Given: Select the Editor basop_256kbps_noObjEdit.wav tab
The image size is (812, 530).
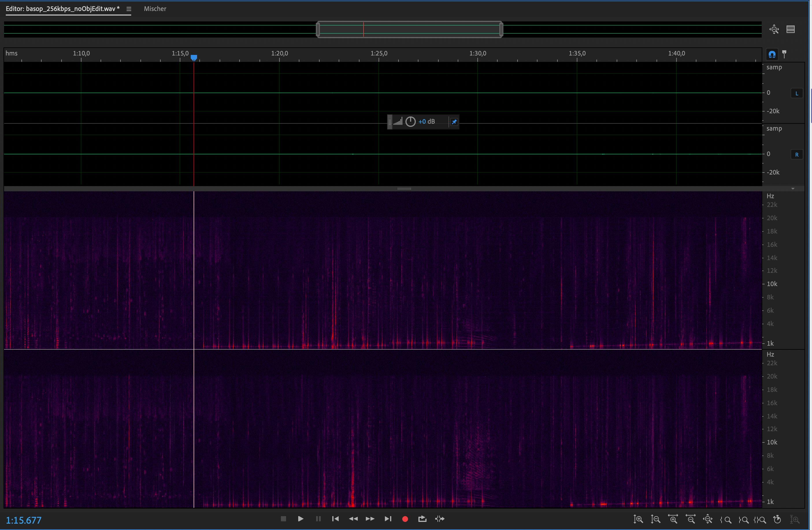Looking at the screenshot, I should [62, 9].
